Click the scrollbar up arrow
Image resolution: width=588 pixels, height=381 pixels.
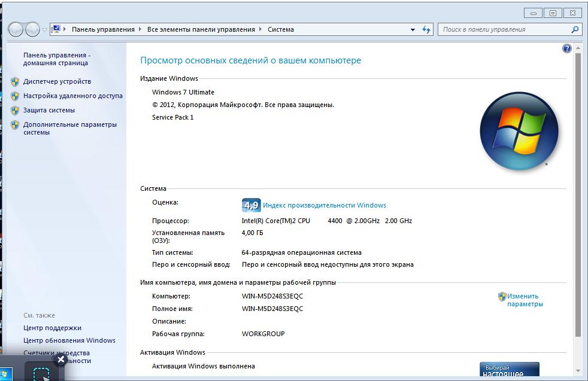(578, 48)
